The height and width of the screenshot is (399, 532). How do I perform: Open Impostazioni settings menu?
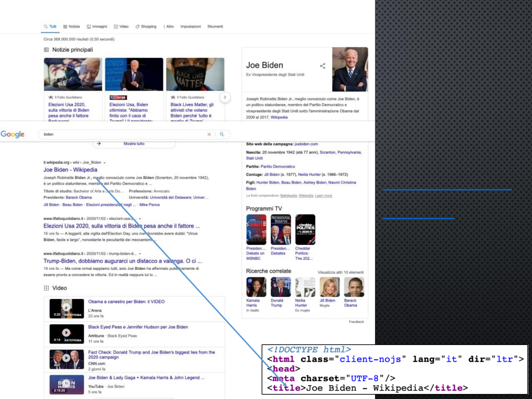coord(191,26)
